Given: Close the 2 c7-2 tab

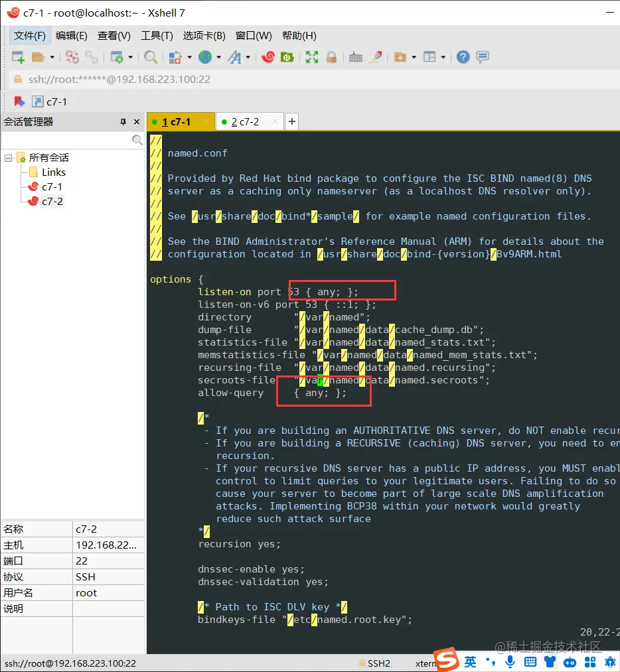Looking at the screenshot, I should click(x=275, y=121).
